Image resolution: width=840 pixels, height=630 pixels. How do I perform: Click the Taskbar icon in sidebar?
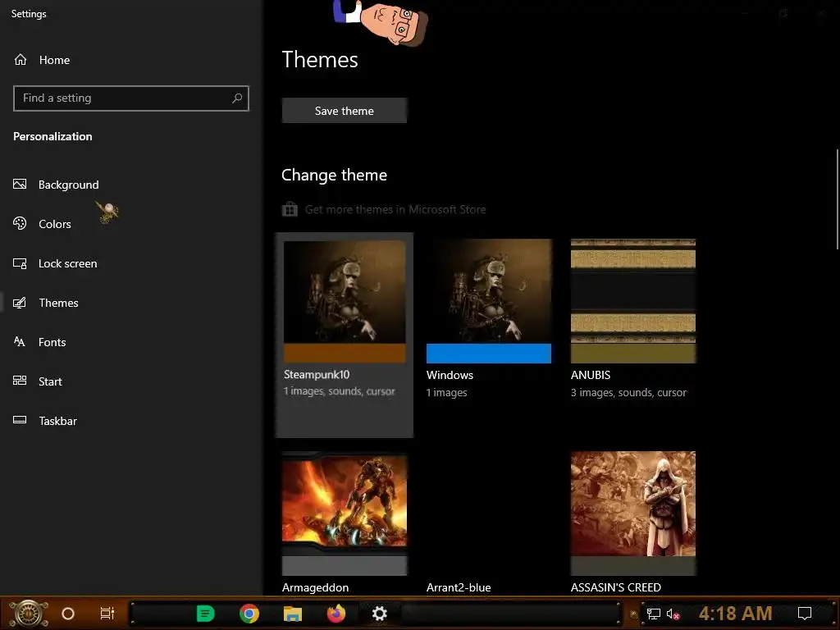pos(20,420)
